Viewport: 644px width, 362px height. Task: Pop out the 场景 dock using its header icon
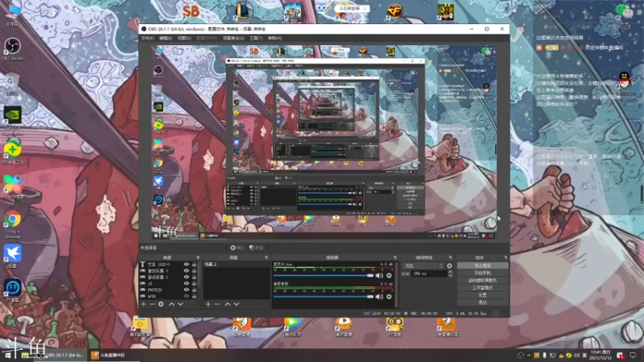(x=266, y=257)
